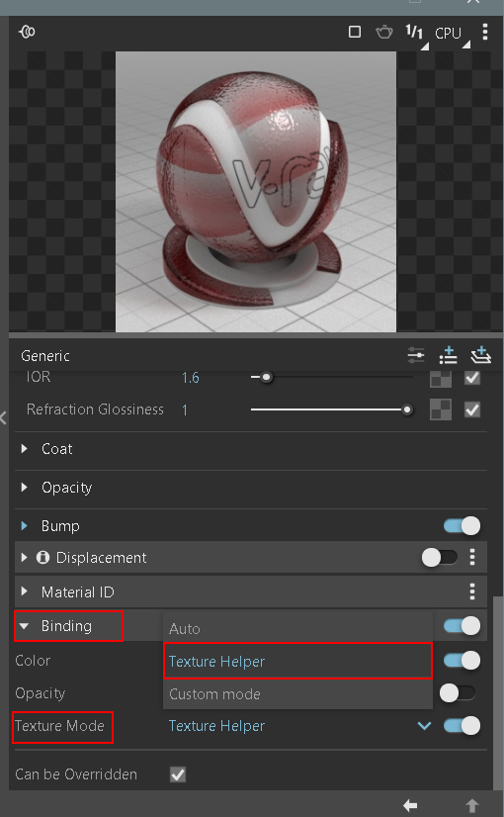Click the info icon beside Displacement

[42, 558]
